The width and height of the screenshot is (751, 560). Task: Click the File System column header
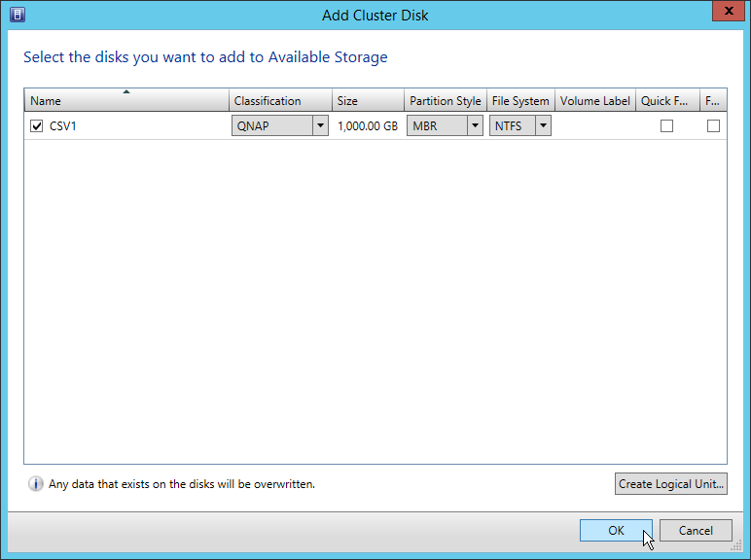tap(520, 101)
